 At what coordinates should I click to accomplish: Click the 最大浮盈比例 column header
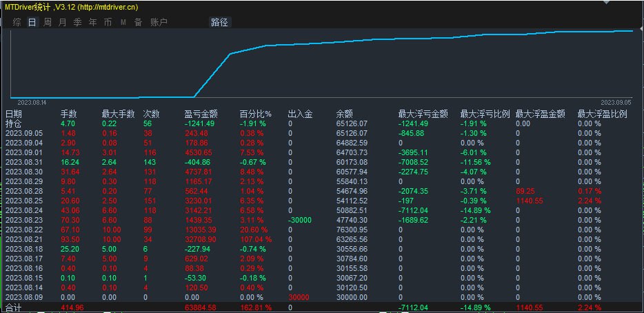click(602, 114)
